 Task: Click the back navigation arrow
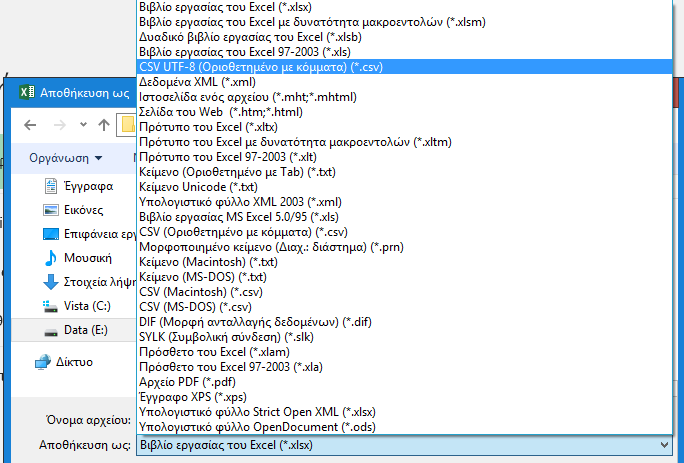30,125
